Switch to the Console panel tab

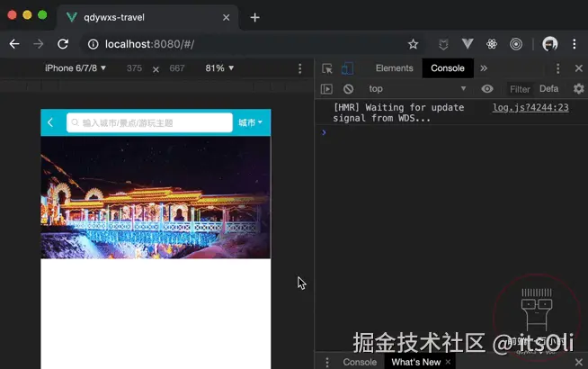pos(448,68)
